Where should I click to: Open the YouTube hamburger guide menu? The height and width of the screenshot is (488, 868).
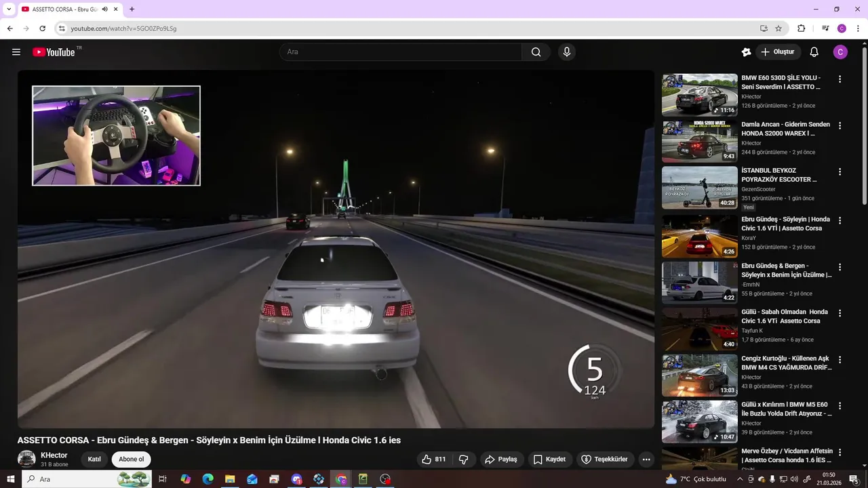(x=16, y=52)
